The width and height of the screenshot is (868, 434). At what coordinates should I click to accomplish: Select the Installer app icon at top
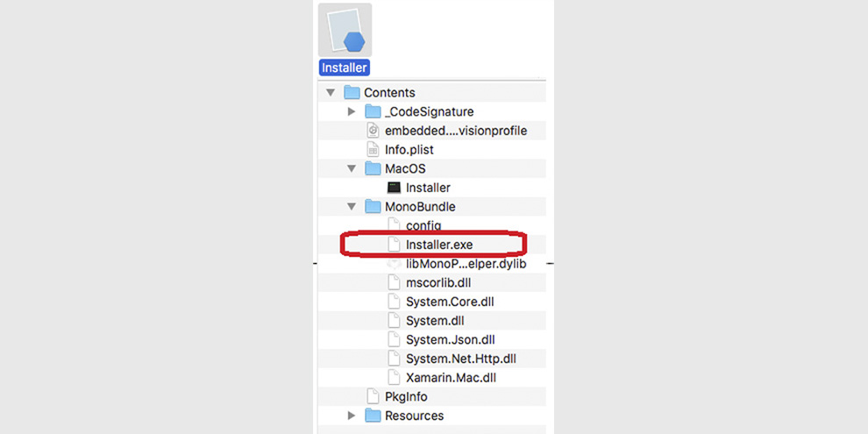(345, 30)
